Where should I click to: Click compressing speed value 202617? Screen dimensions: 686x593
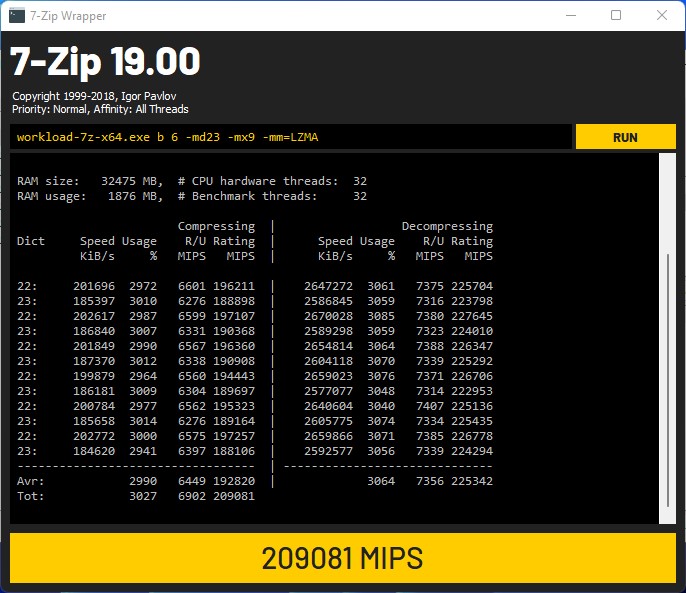coord(94,316)
